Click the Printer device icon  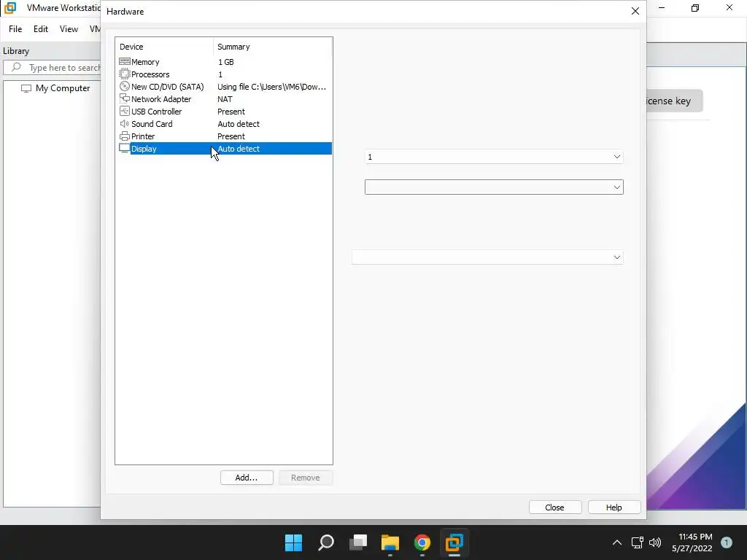[x=124, y=136]
